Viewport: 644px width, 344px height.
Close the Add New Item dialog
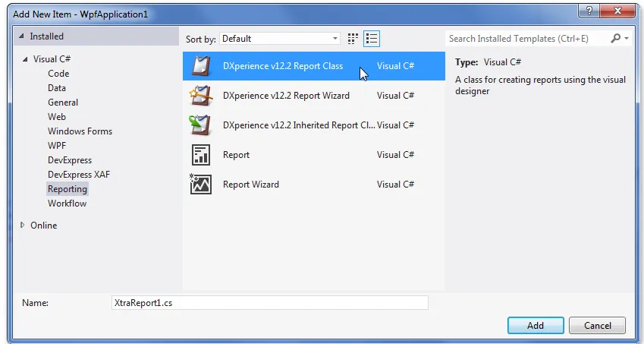(x=617, y=11)
